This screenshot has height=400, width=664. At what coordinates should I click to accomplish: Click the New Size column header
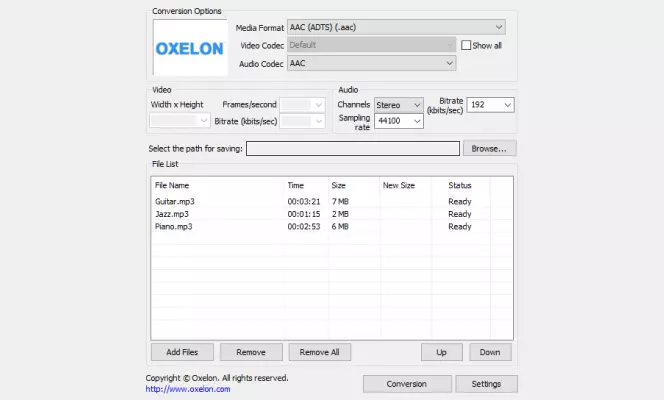398,185
